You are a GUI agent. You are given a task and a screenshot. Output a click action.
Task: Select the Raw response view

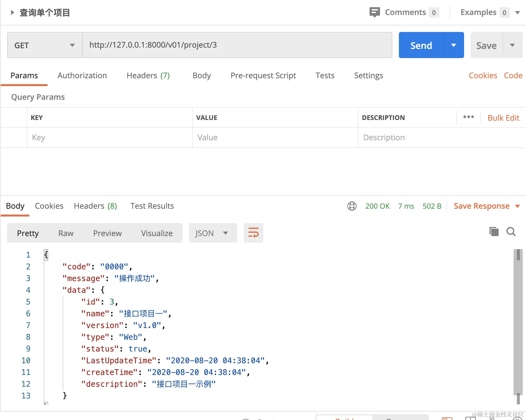point(66,233)
